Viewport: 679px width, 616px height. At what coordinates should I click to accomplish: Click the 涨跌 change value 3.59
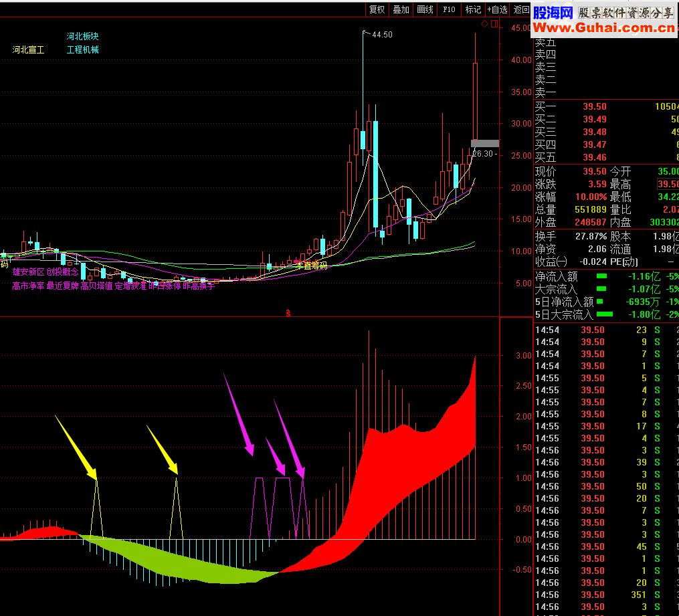click(597, 184)
